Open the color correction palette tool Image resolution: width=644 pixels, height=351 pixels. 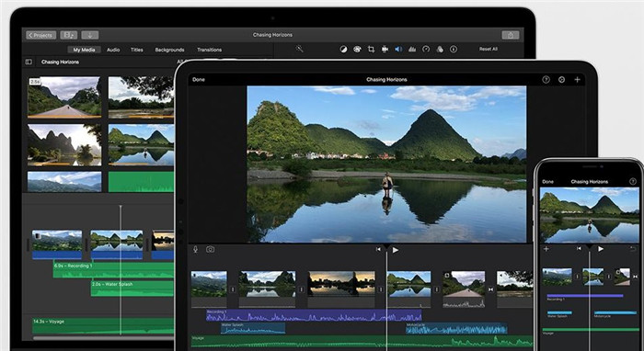pos(357,50)
